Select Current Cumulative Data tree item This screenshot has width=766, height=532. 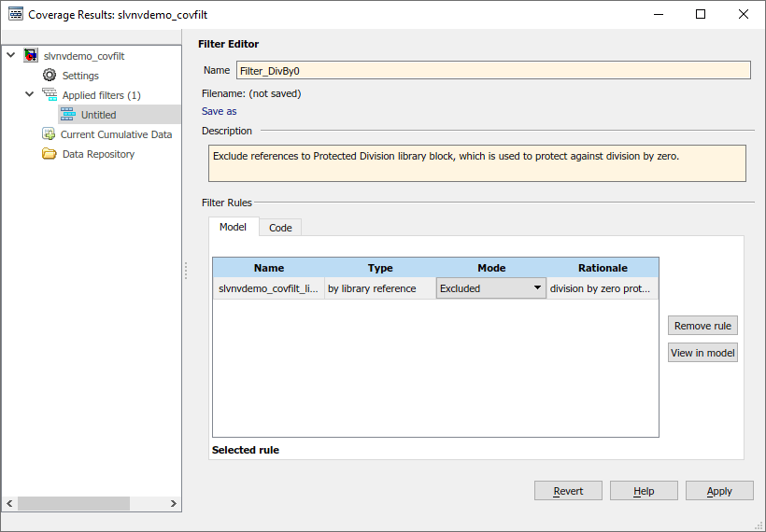tap(116, 134)
